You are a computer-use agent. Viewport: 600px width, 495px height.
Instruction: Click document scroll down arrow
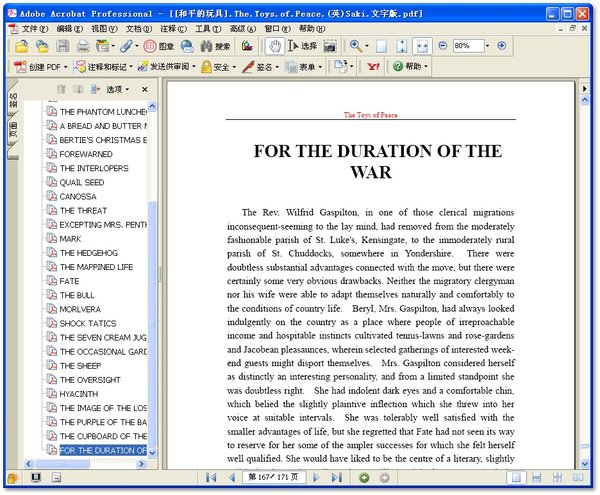[584, 464]
